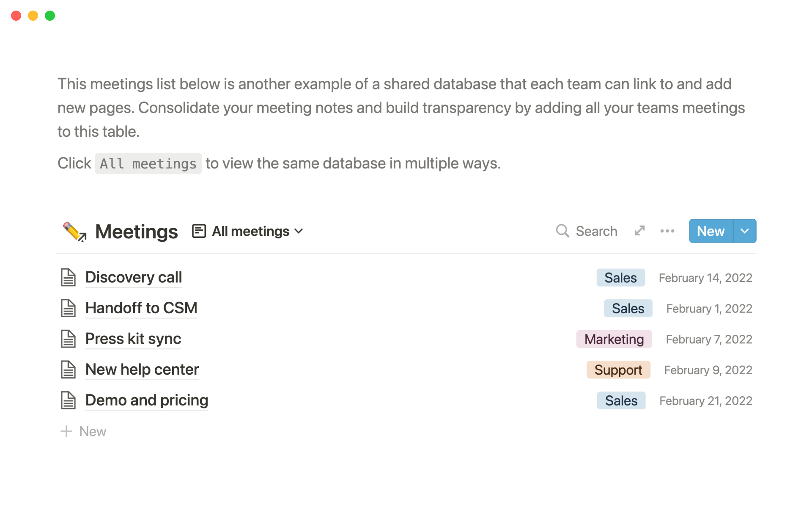Click the plus icon to add row
The height and width of the screenshot is (508, 812).
click(x=66, y=431)
